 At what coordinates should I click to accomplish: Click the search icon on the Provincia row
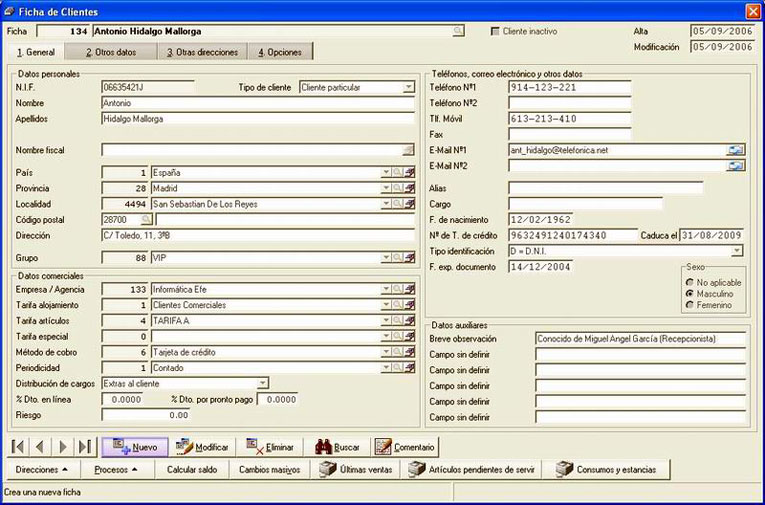tap(398, 188)
